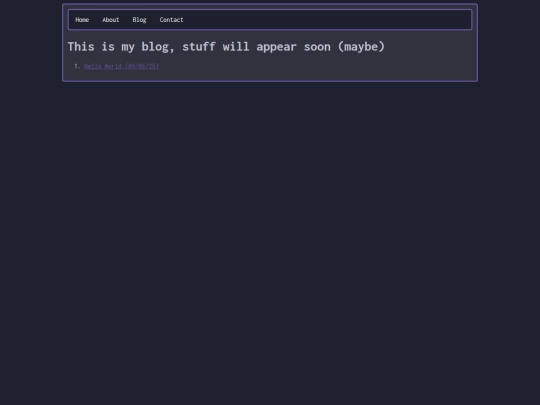Click the date portion of Hello World link

[142, 66]
